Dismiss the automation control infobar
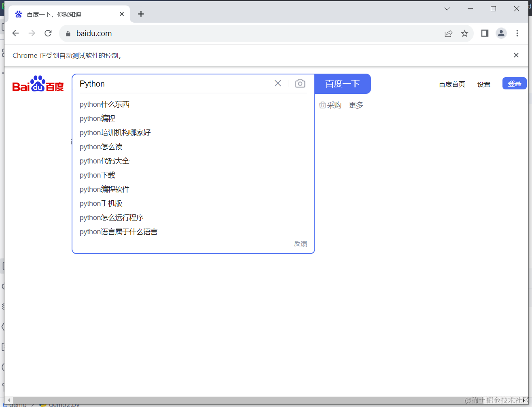 click(x=516, y=55)
